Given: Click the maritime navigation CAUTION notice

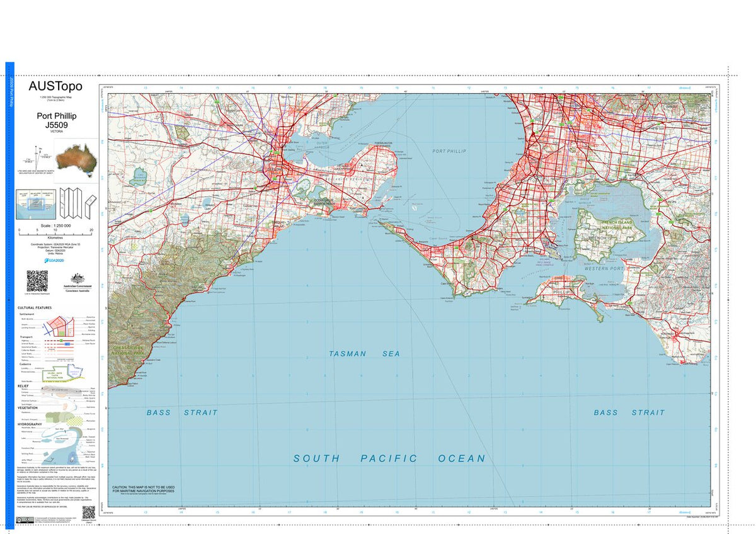Looking at the screenshot, I should point(143,491).
